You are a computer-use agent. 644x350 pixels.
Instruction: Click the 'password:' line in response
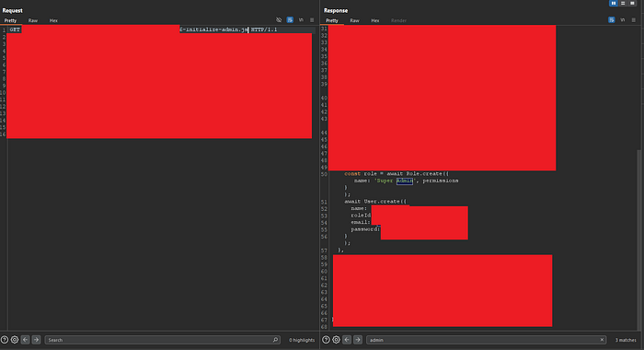coord(365,229)
